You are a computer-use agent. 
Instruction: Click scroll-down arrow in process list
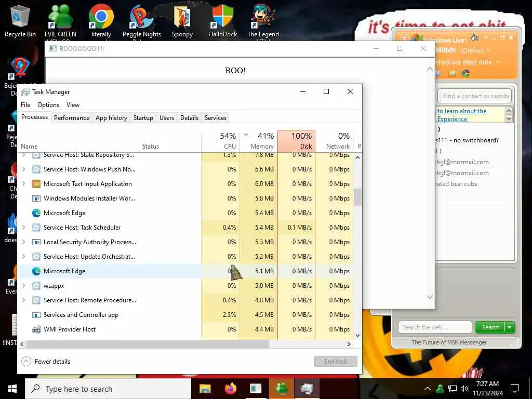pos(357,335)
